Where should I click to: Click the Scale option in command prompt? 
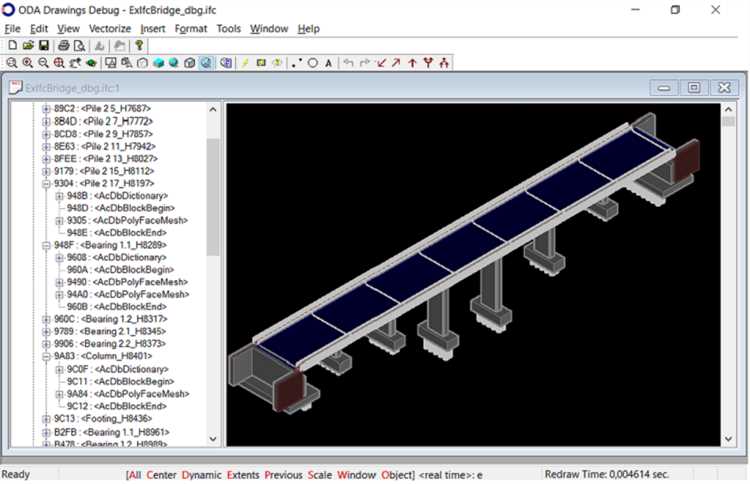click(x=320, y=475)
